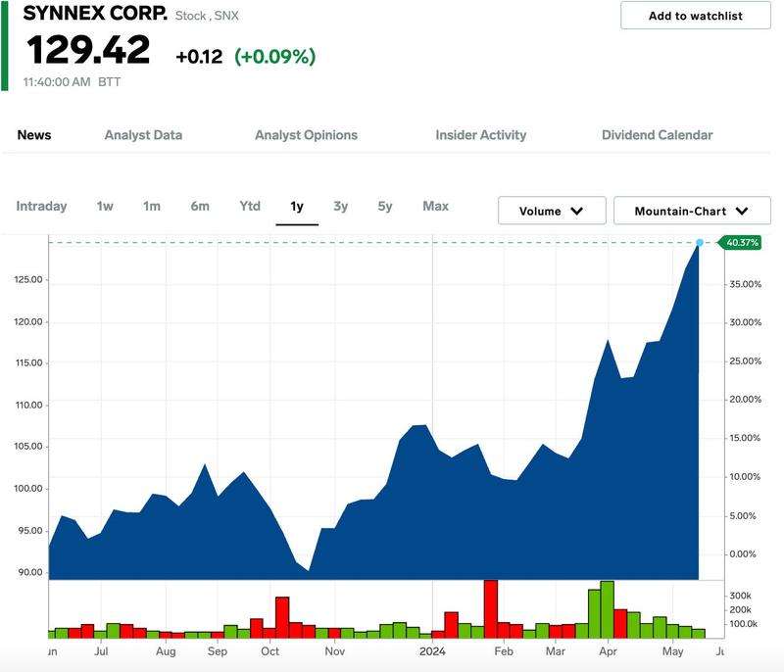The width and height of the screenshot is (784, 672).
Task: Click the Nov x-axis label
Action: 334,651
